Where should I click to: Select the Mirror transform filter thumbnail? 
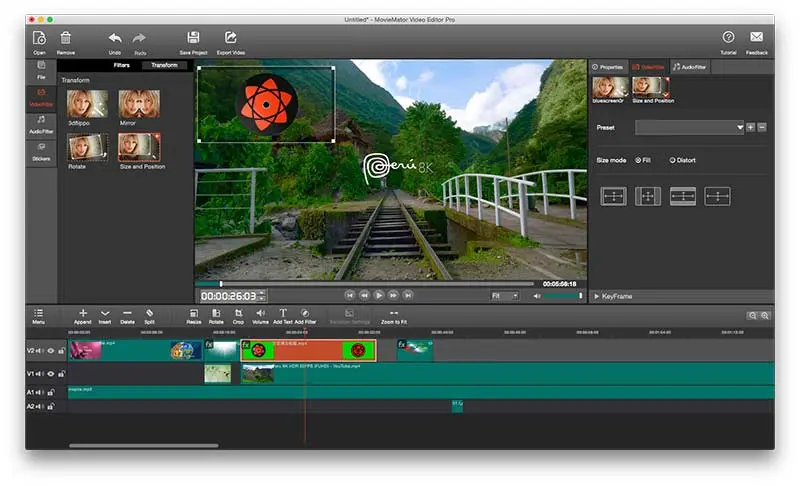tap(139, 104)
